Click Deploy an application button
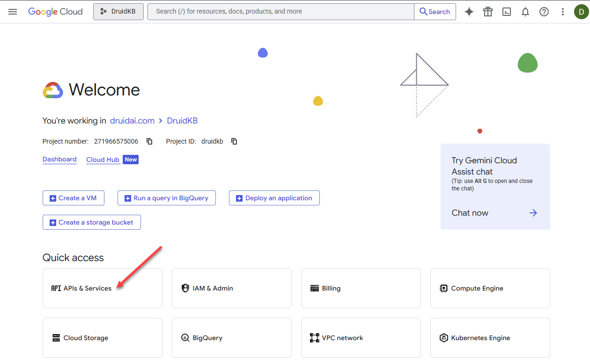This screenshot has width=590, height=364. click(x=274, y=198)
